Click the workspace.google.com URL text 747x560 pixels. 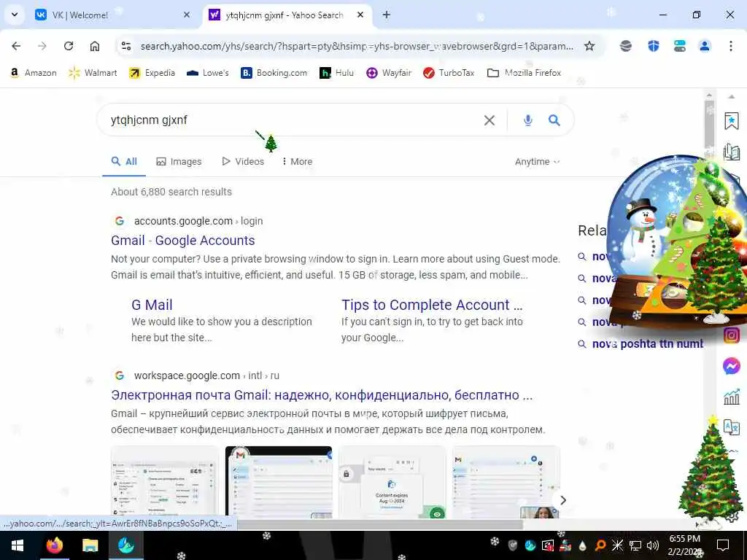[x=187, y=376]
